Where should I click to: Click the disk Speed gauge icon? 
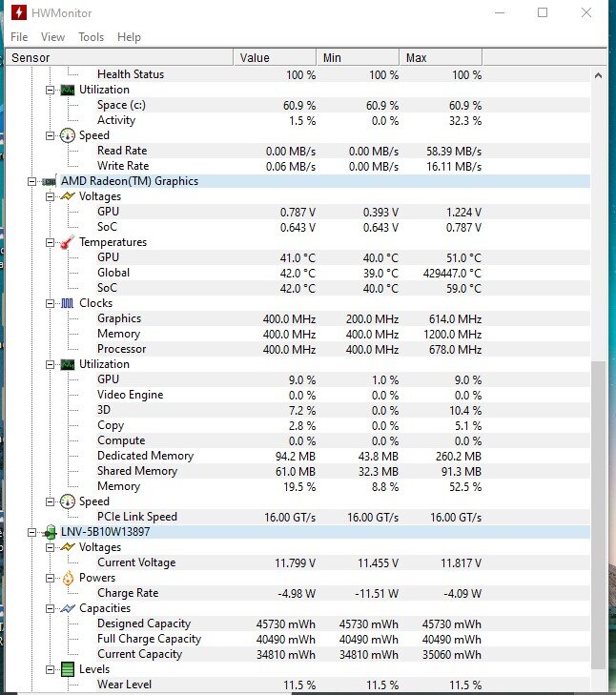click(x=68, y=135)
